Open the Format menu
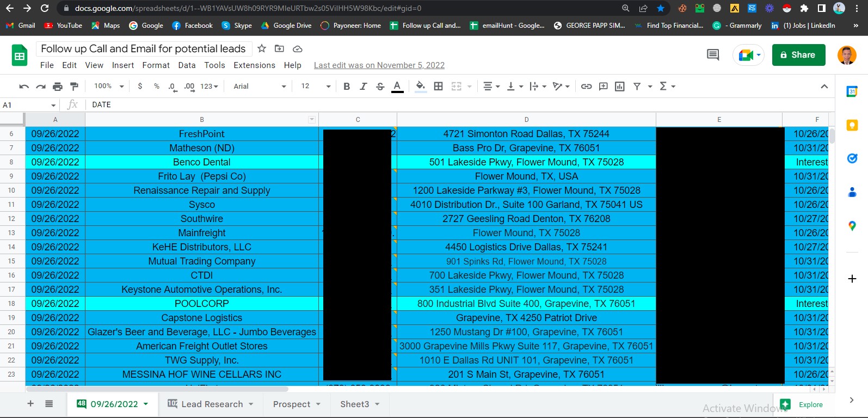Screen dimensions: 868x418 [156, 65]
